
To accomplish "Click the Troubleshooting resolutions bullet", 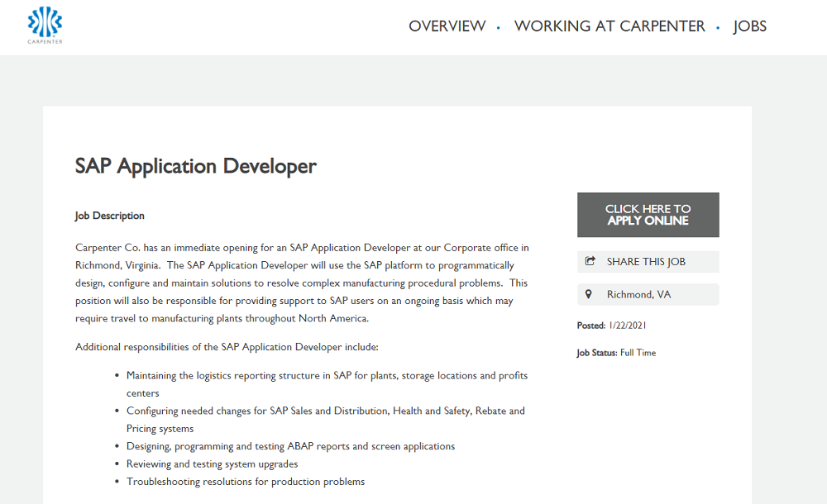I will 246,482.
